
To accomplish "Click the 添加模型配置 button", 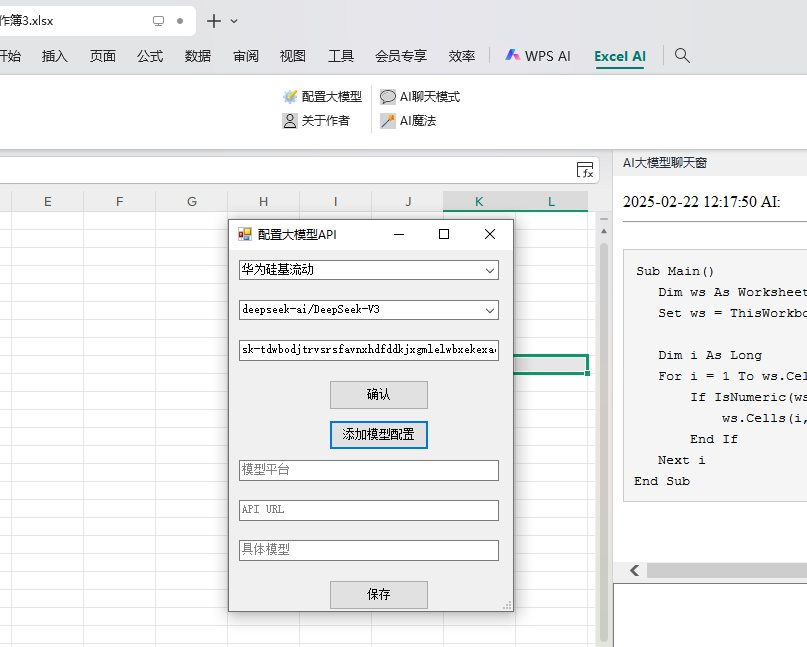I will (x=379, y=435).
